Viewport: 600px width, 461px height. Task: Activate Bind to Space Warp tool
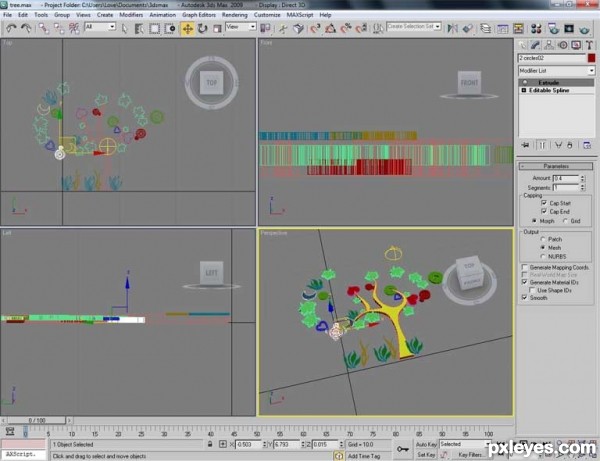pyautogui.click(x=74, y=28)
